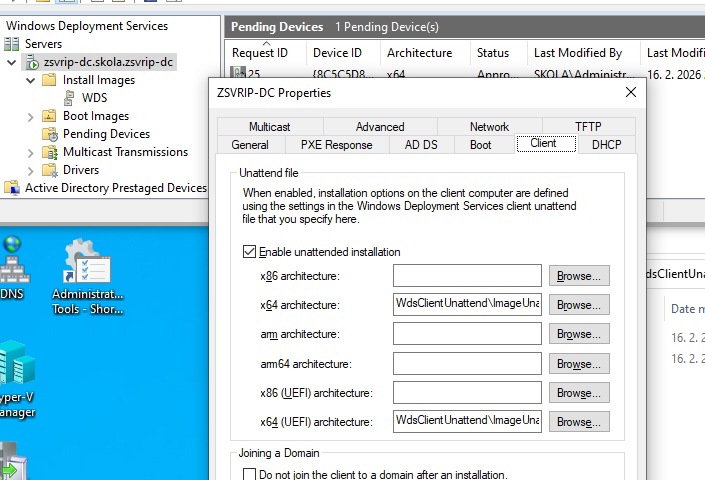
Task: Click the arm64 architecture input field
Action: pos(467,364)
